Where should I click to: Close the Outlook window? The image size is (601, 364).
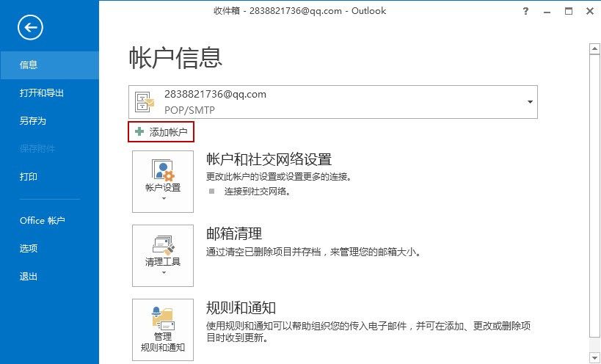pos(590,11)
